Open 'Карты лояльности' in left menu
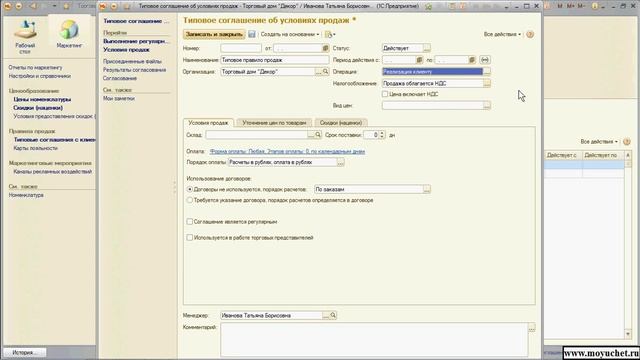The width and height of the screenshot is (640, 360). 36,148
